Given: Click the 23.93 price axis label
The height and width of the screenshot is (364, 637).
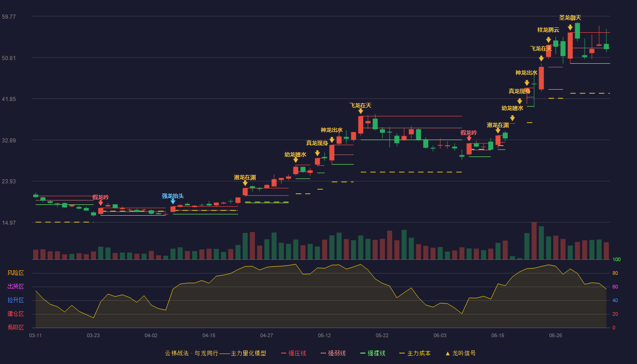Looking at the screenshot, I should coord(9,181).
